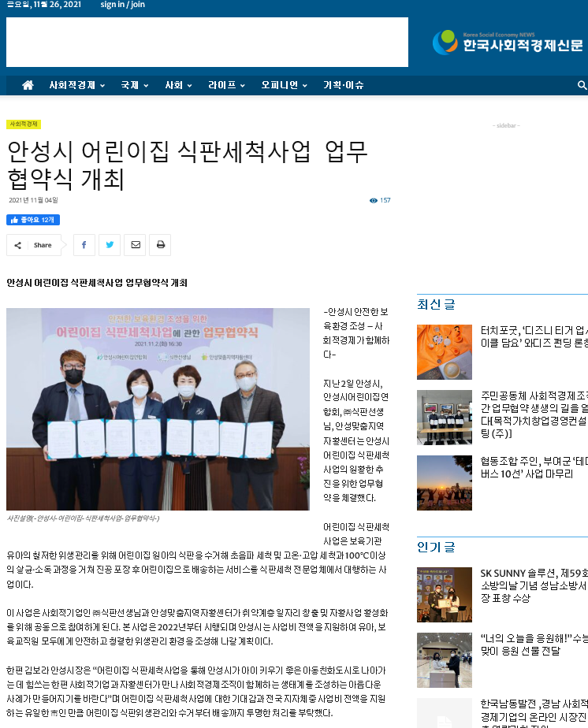Click the sign in / join link

click(123, 5)
